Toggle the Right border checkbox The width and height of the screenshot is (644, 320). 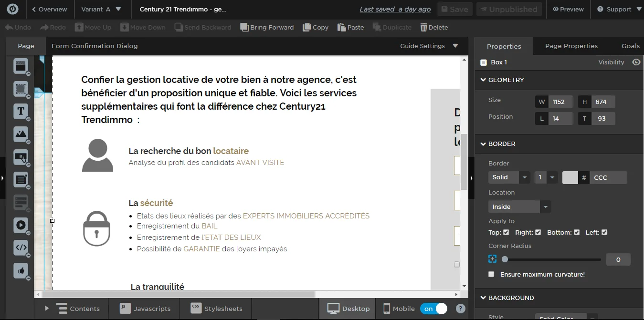coord(538,232)
